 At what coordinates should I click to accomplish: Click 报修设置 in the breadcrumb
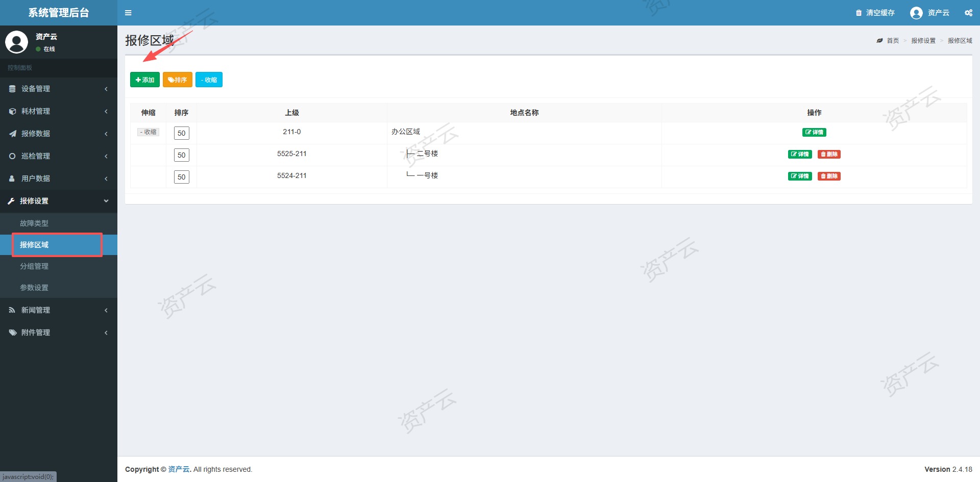923,41
